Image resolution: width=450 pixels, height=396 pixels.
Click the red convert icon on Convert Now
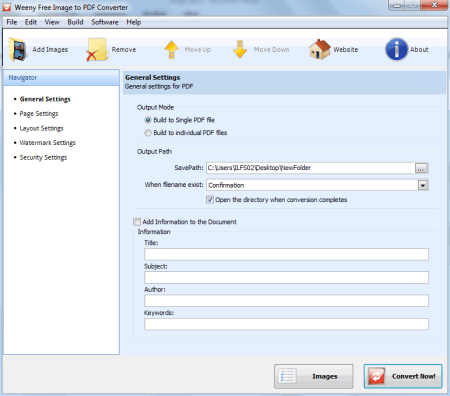point(377,376)
